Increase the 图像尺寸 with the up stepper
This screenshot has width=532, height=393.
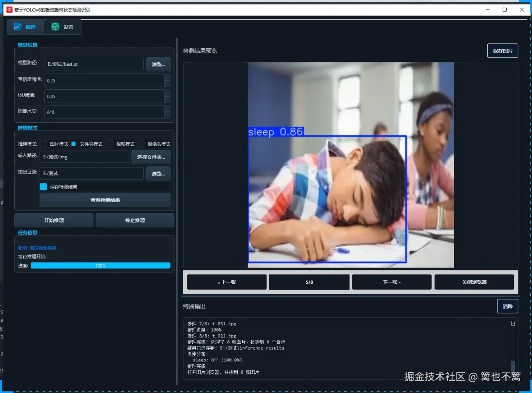point(167,109)
